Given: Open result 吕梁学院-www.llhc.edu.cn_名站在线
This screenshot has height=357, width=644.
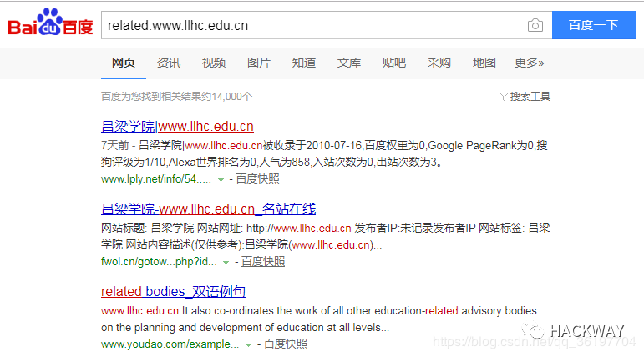Looking at the screenshot, I should (208, 209).
